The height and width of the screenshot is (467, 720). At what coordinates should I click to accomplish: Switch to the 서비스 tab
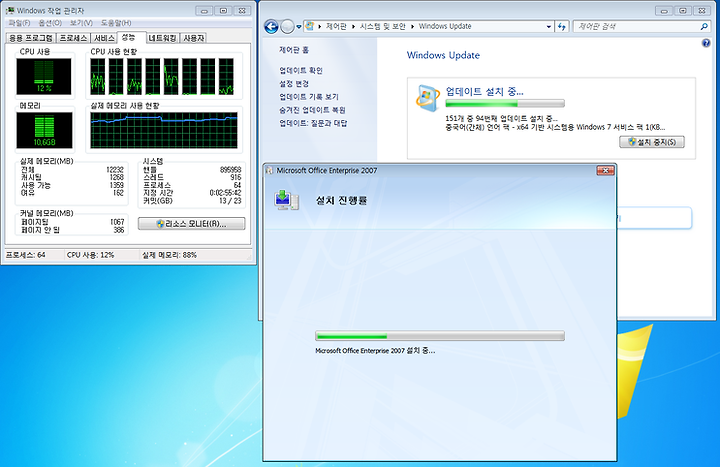click(104, 38)
